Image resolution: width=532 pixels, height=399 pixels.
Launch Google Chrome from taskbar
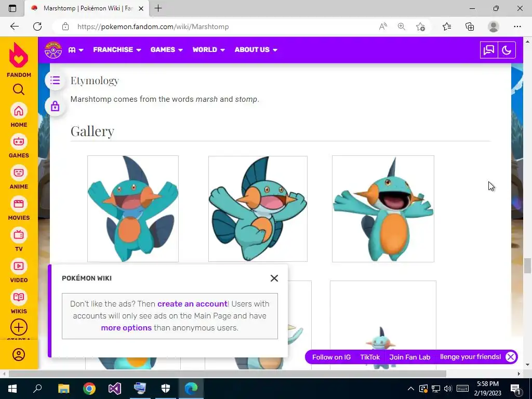[89, 388]
